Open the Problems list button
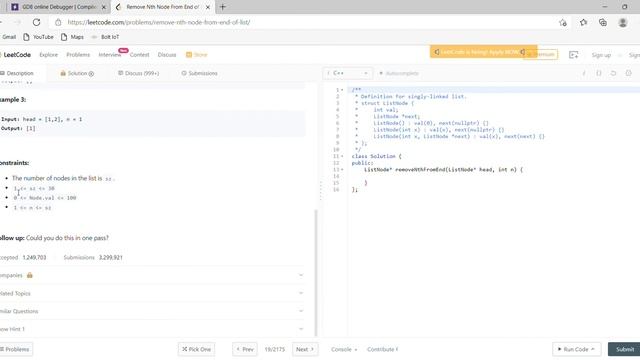640x360 pixels. (16, 349)
